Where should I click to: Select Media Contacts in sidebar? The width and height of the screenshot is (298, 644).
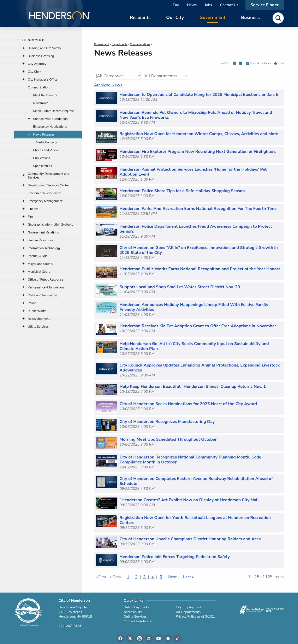click(46, 142)
